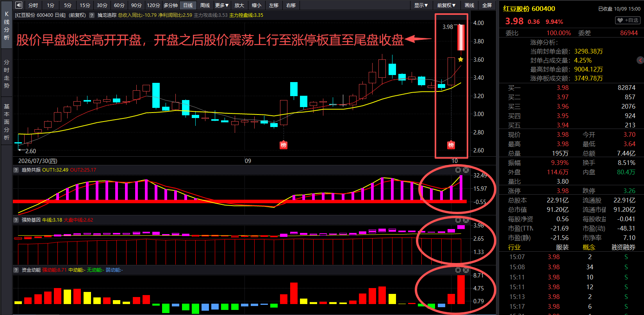Click the 概念 concept link
This screenshot has height=315, width=644.
pyautogui.click(x=589, y=247)
